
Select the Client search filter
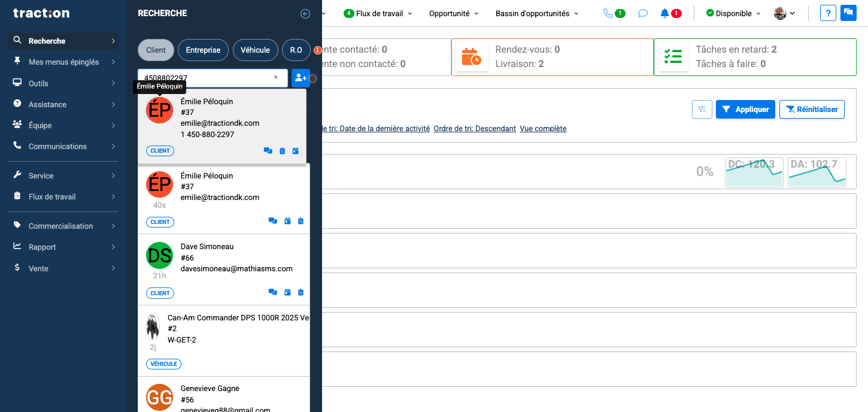[156, 50]
